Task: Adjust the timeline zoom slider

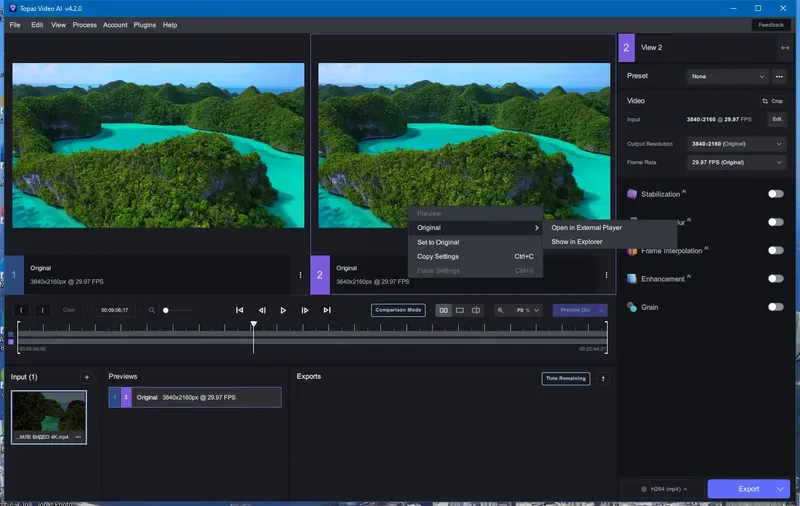Action: pyautogui.click(x=167, y=310)
